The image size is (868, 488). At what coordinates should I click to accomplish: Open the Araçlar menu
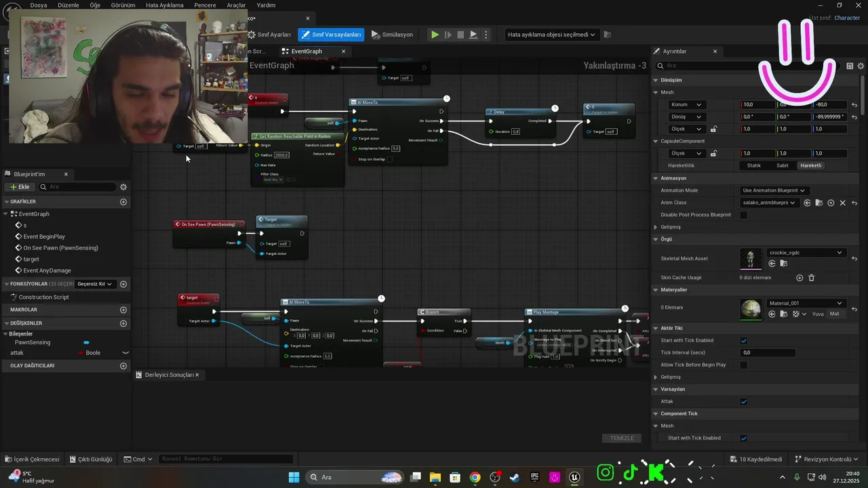tap(236, 5)
